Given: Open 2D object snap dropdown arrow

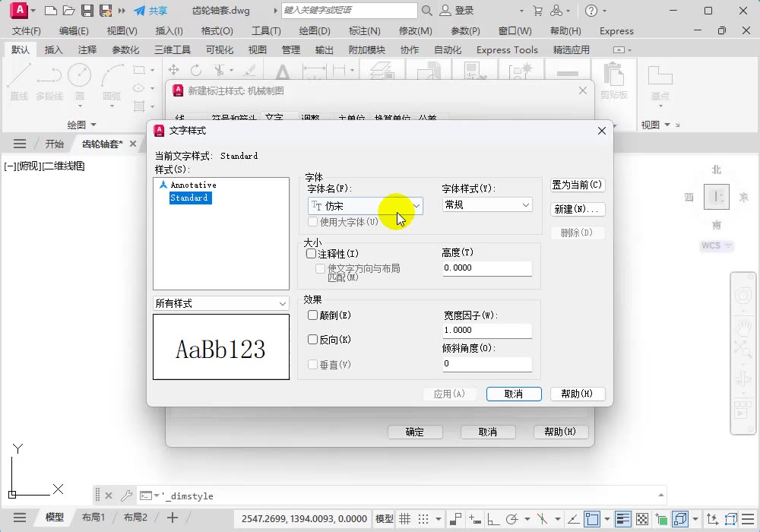Looking at the screenshot, I should tap(606, 519).
